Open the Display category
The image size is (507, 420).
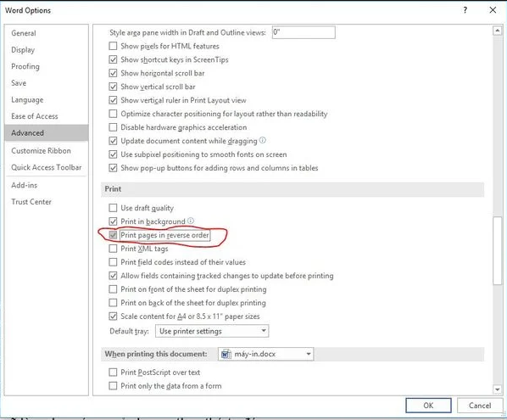pos(23,50)
